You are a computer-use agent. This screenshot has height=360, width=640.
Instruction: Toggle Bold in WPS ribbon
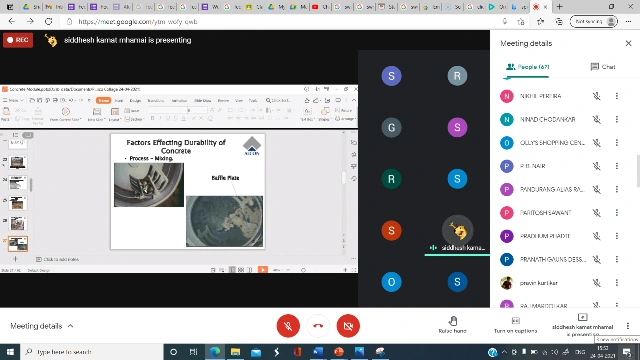pyautogui.click(x=153, y=118)
